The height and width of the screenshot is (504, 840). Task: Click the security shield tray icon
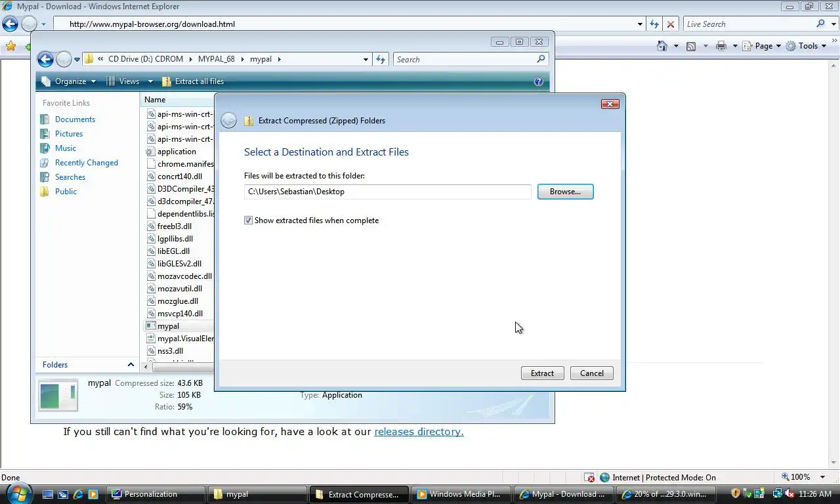click(x=736, y=493)
